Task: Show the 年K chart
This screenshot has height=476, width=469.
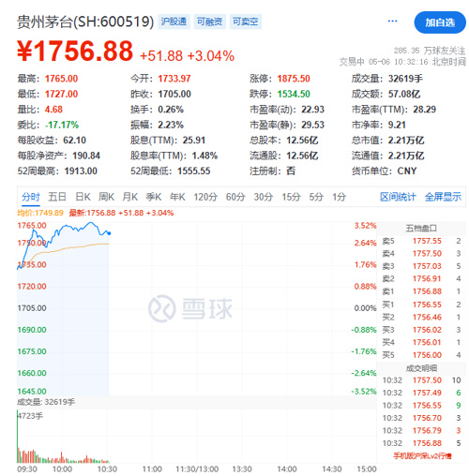Action: tap(177, 197)
